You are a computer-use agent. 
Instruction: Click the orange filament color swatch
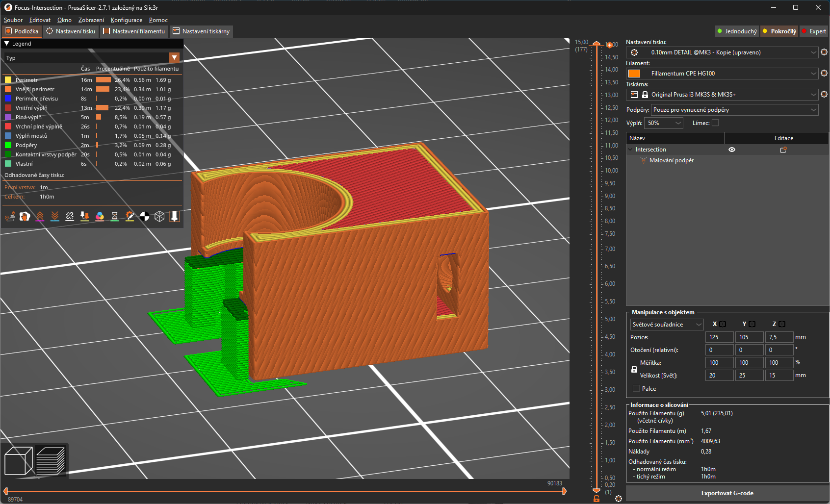tap(634, 74)
